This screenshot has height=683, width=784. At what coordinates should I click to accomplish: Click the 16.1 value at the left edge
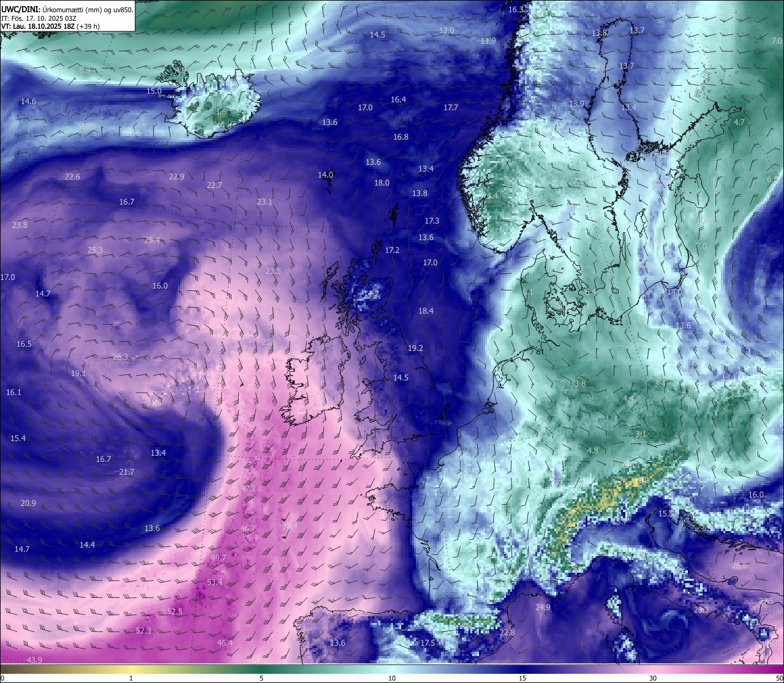[x=13, y=392]
